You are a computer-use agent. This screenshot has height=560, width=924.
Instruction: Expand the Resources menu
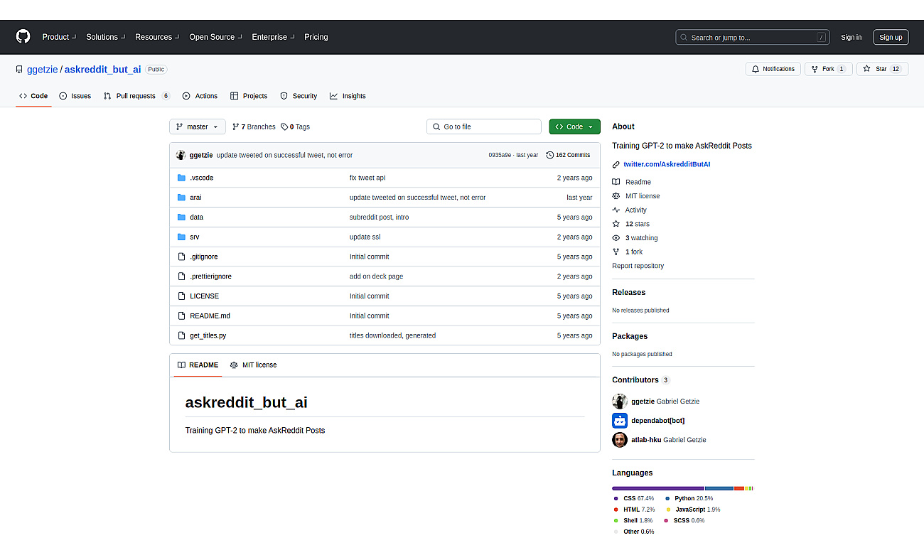coord(157,37)
